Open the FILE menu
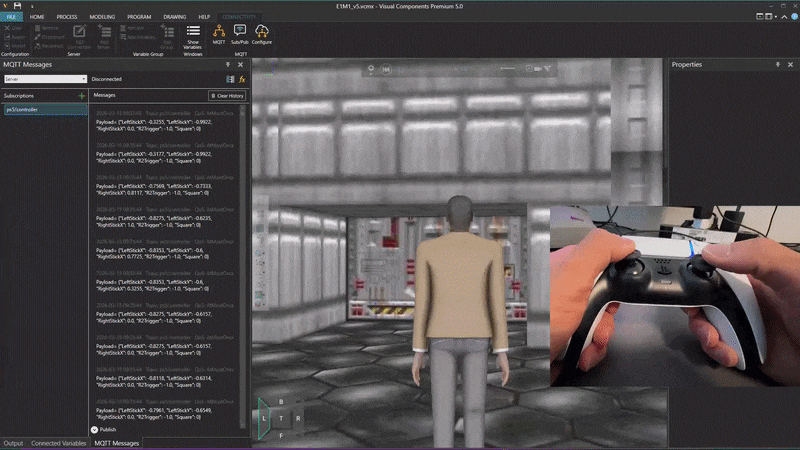800x450 pixels. click(12, 17)
